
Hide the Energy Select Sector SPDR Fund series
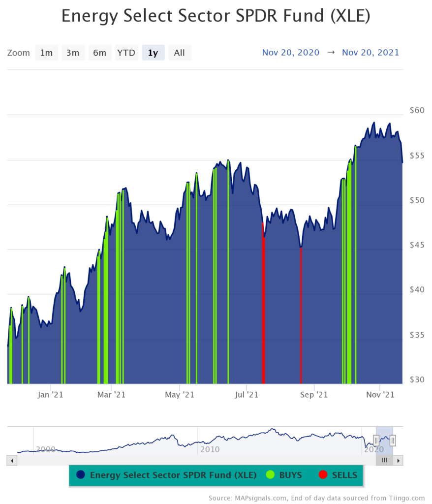pyautogui.click(x=173, y=475)
